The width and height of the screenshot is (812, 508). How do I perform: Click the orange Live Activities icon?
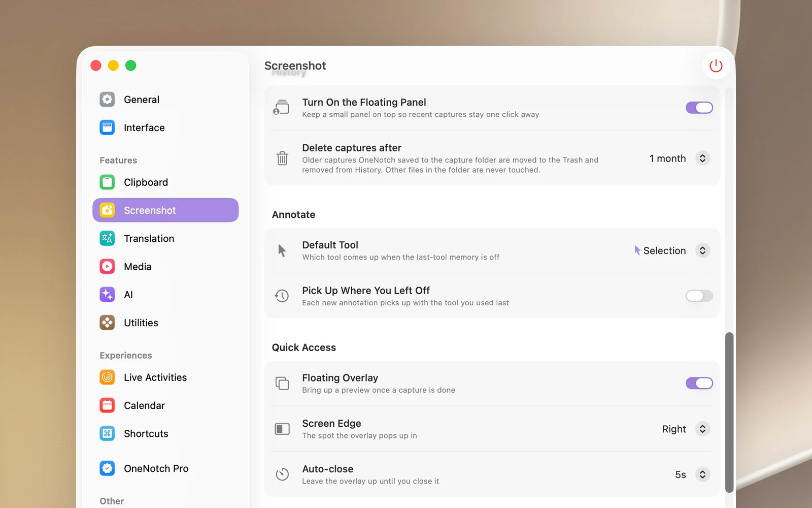[x=107, y=377]
